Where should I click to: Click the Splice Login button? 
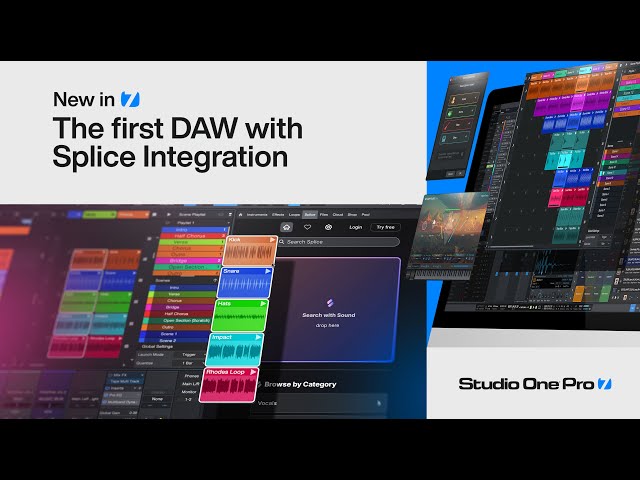pos(356,227)
